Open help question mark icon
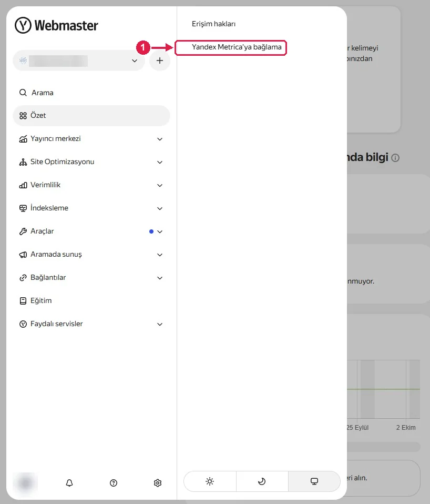 pos(114,483)
